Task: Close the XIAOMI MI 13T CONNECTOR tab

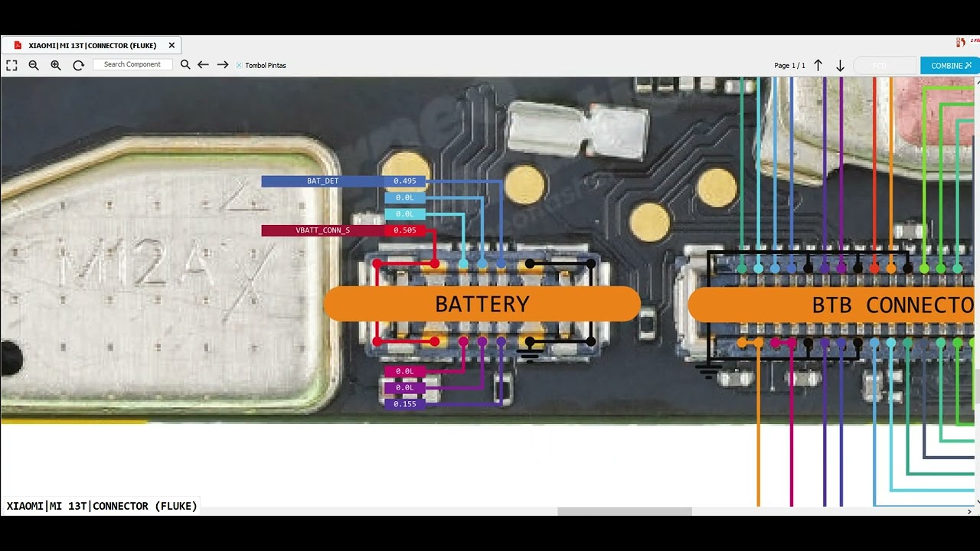Action: [171, 45]
